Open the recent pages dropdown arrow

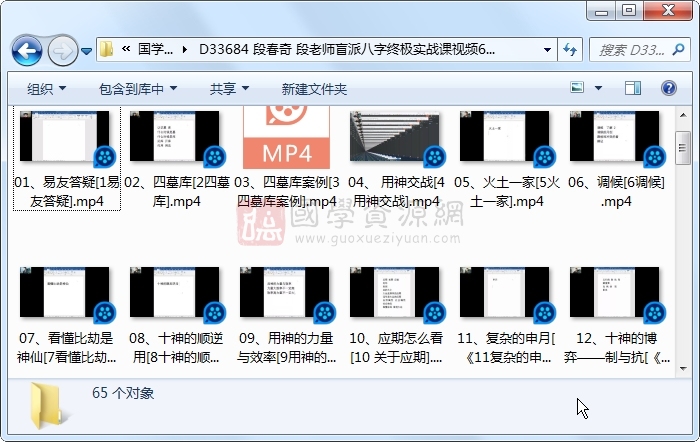point(87,51)
